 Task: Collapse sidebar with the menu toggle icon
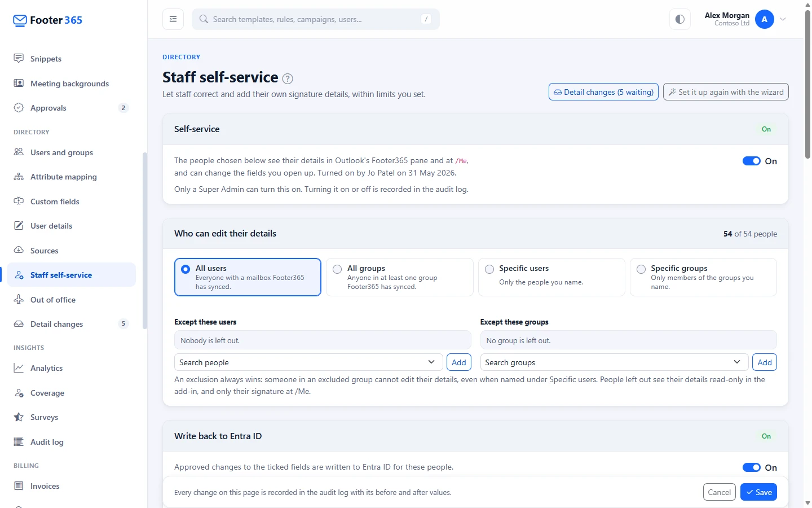(x=173, y=19)
